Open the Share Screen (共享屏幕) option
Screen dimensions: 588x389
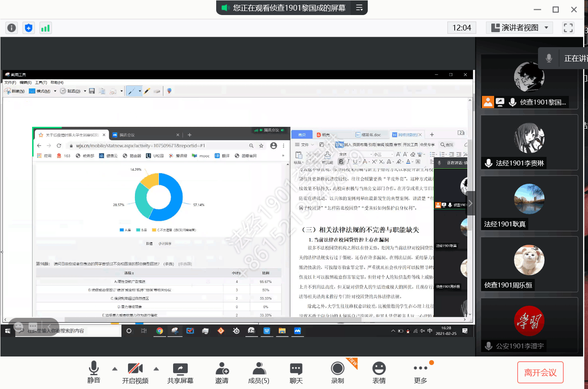(x=180, y=373)
